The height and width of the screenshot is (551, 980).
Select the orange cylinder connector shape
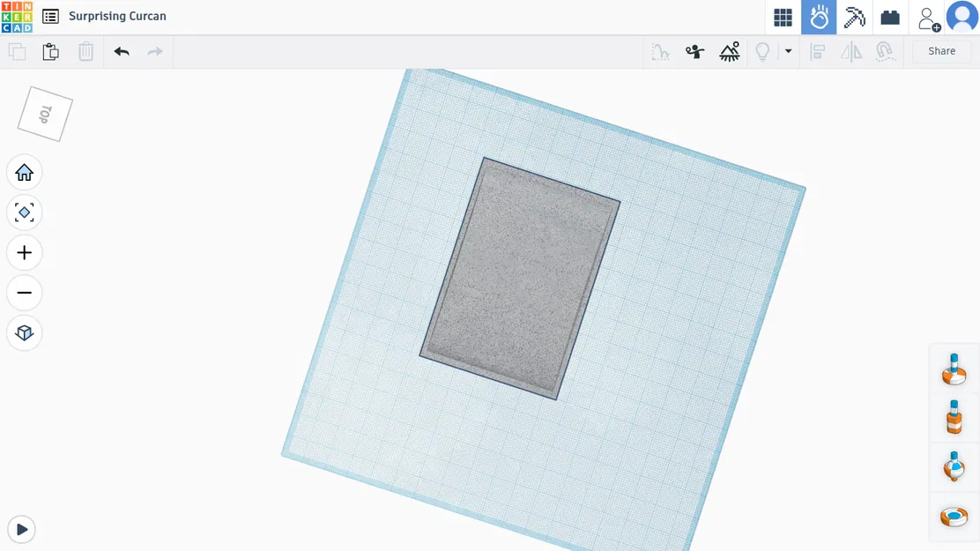[x=954, y=417]
